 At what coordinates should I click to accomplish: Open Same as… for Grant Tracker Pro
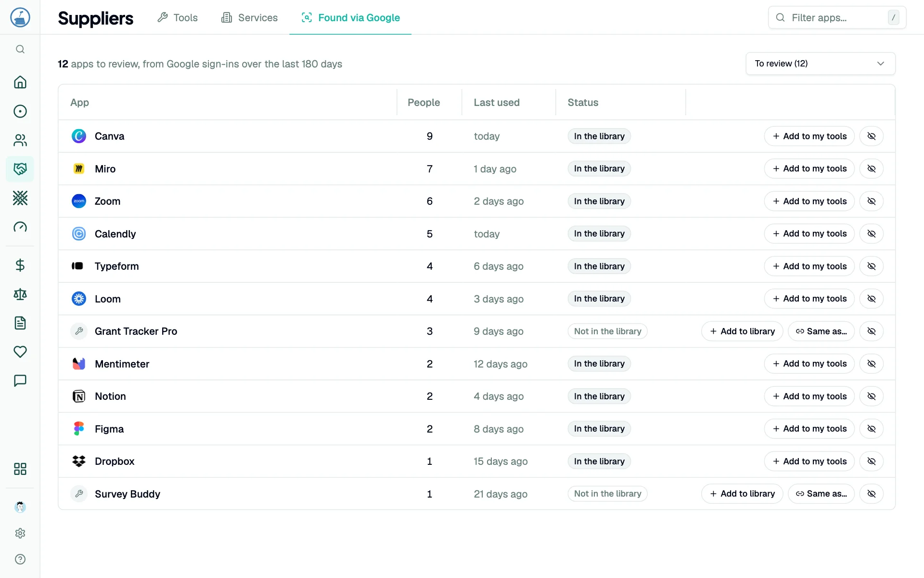click(x=821, y=331)
